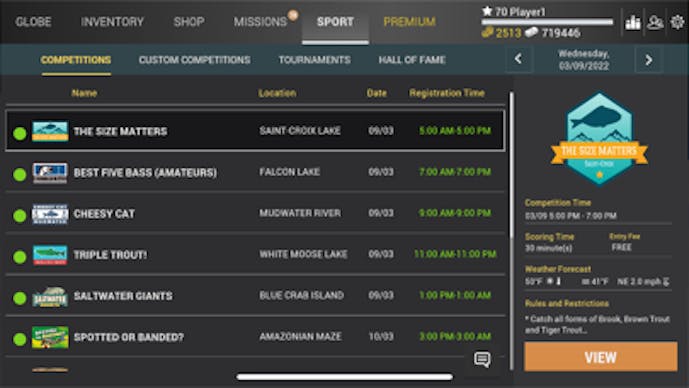Click the Cheesy Cat competition thumbnail
This screenshot has width=689, height=388.
coord(50,214)
